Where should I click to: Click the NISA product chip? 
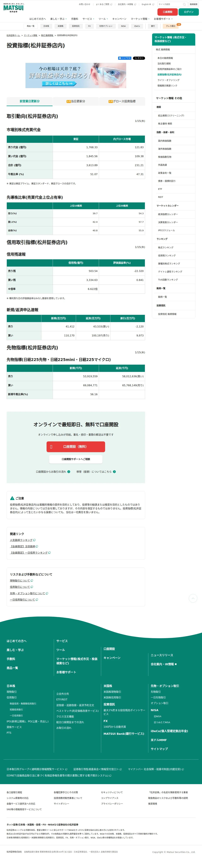click(123, 26)
